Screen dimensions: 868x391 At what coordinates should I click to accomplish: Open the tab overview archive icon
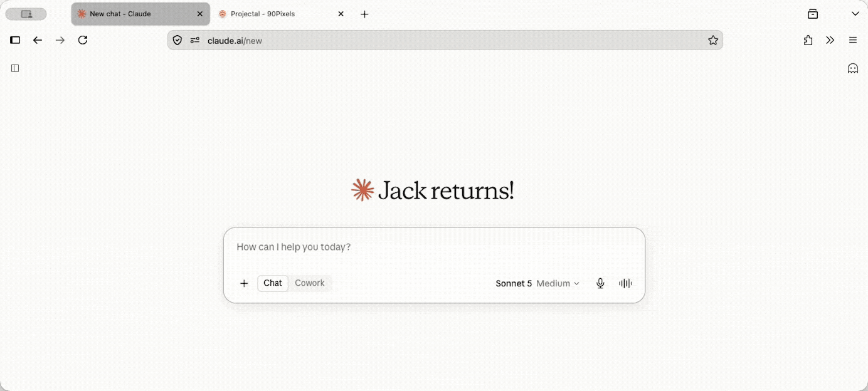tap(813, 14)
